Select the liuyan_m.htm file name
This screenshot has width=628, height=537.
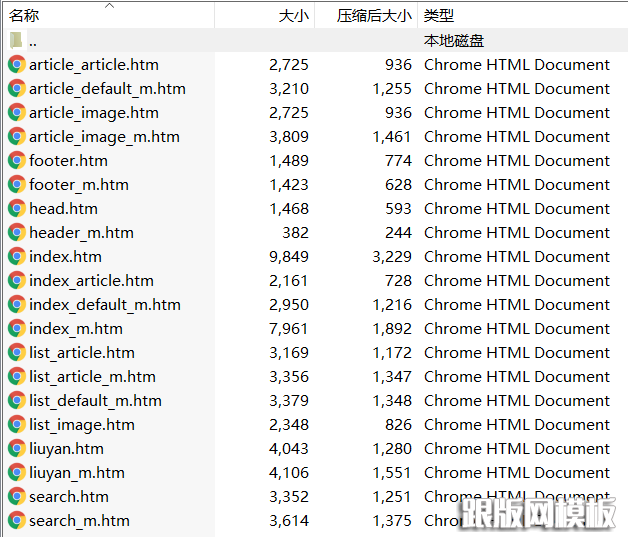click(x=77, y=473)
